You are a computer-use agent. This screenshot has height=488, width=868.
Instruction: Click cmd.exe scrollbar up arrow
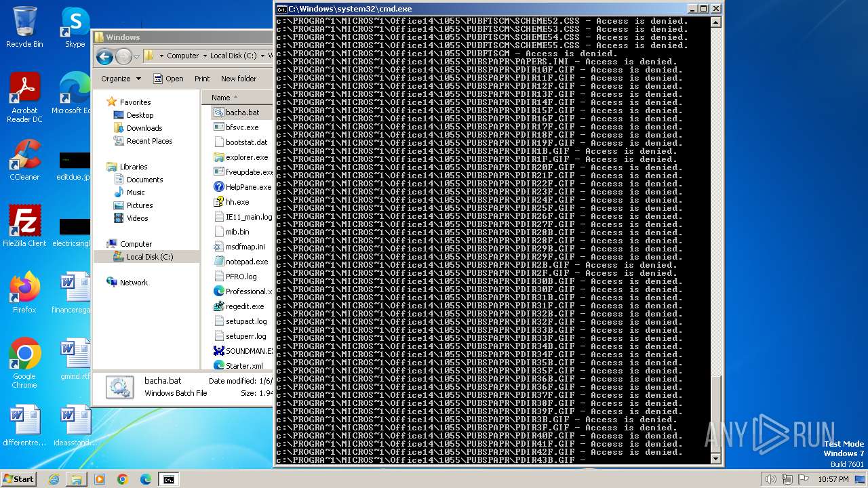tap(715, 22)
